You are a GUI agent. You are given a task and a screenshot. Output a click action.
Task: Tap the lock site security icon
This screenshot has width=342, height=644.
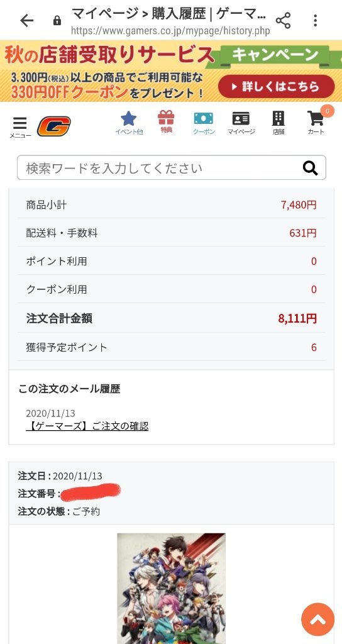point(57,21)
